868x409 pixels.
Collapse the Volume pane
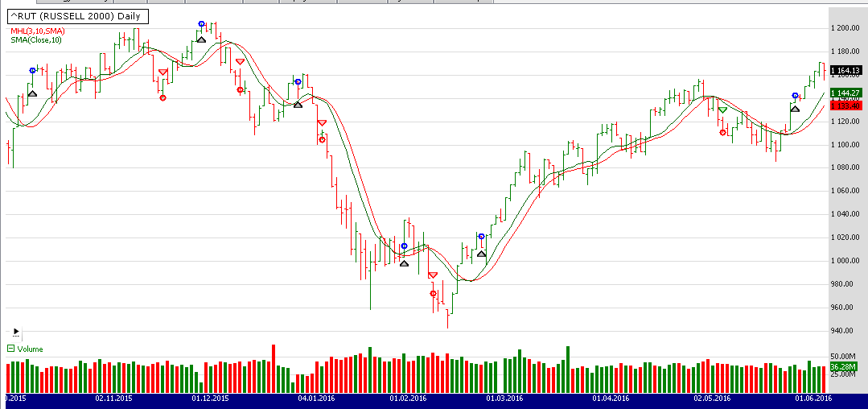(10, 349)
